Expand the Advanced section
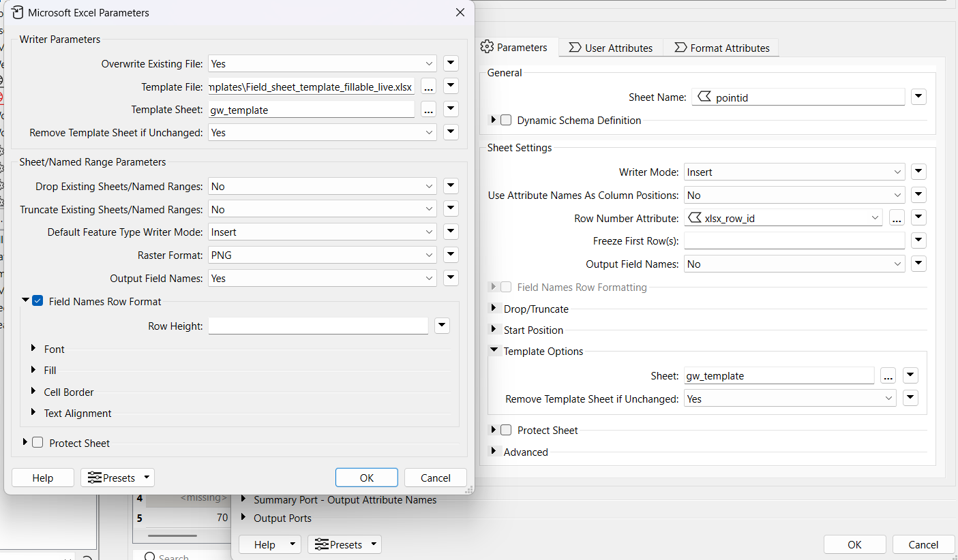Screen dimensions: 958x560 click(x=494, y=452)
